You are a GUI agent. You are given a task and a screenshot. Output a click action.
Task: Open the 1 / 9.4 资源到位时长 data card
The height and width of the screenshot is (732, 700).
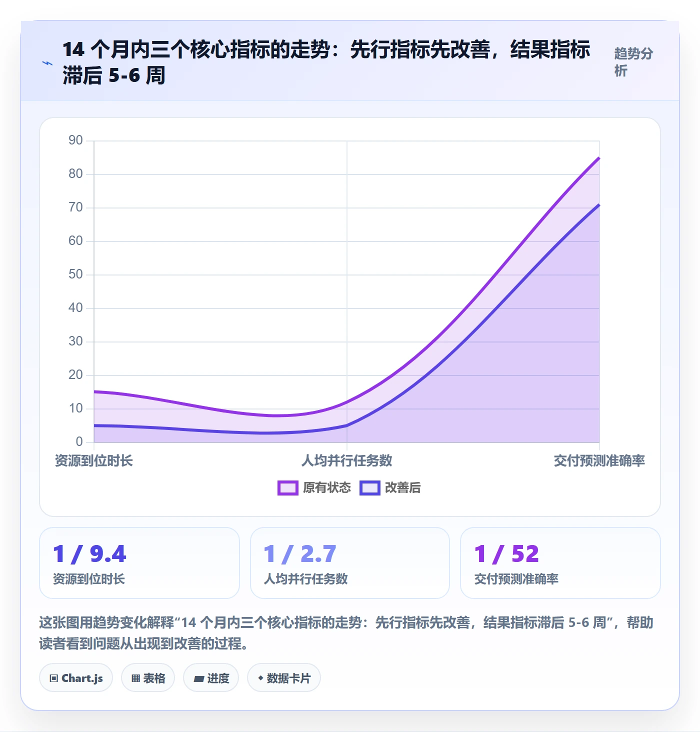point(139,563)
